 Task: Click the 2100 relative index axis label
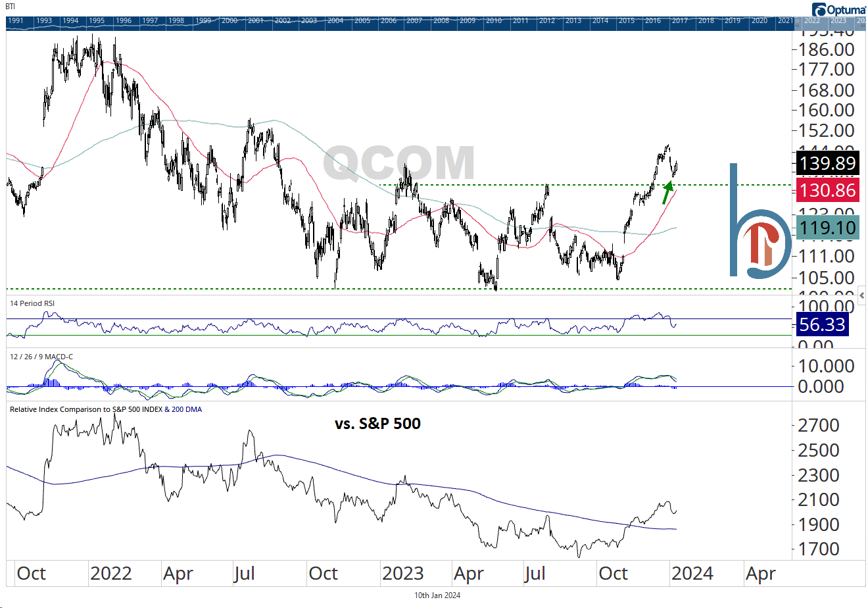click(819, 499)
